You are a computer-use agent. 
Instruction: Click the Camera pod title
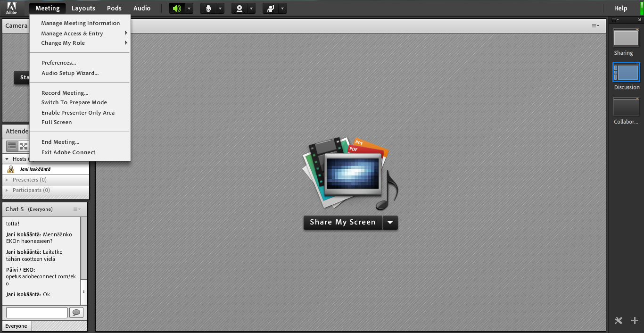point(17,25)
